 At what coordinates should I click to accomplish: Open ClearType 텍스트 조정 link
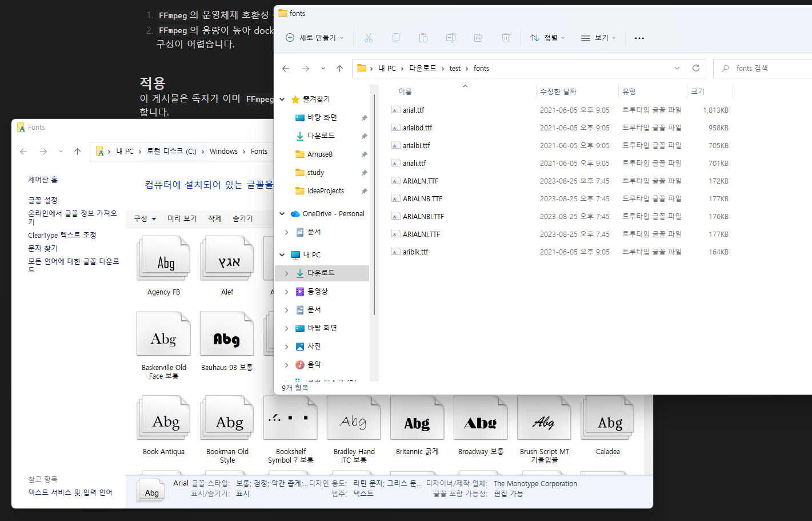(x=62, y=235)
